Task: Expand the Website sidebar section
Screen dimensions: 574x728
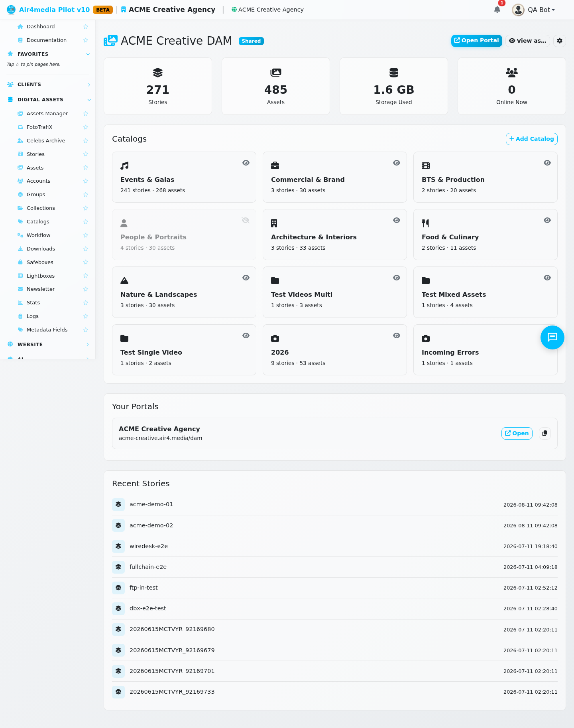Action: 88,345
